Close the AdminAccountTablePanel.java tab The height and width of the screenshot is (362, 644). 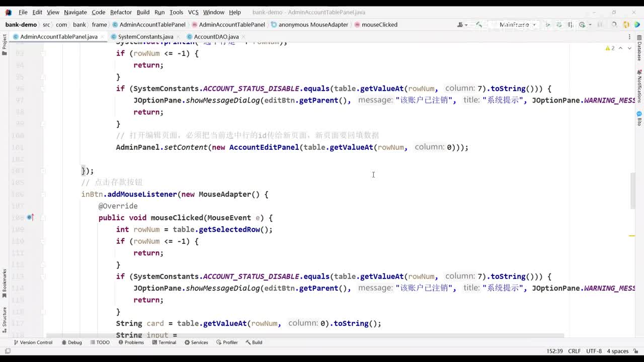pos(103,37)
